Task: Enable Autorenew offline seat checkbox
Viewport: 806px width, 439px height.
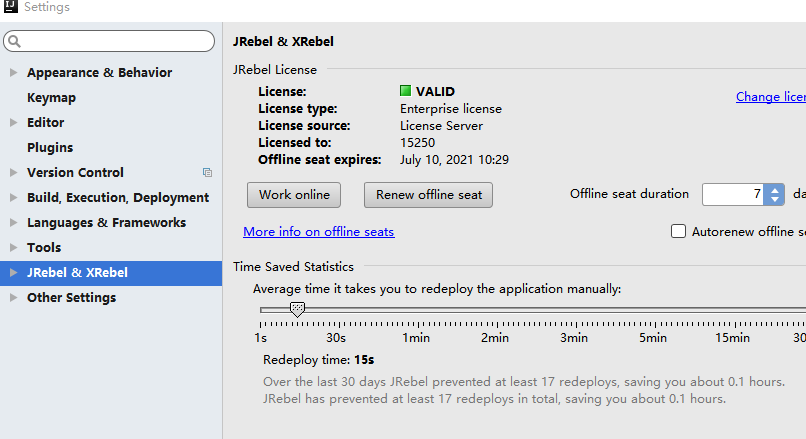Action: click(x=678, y=232)
